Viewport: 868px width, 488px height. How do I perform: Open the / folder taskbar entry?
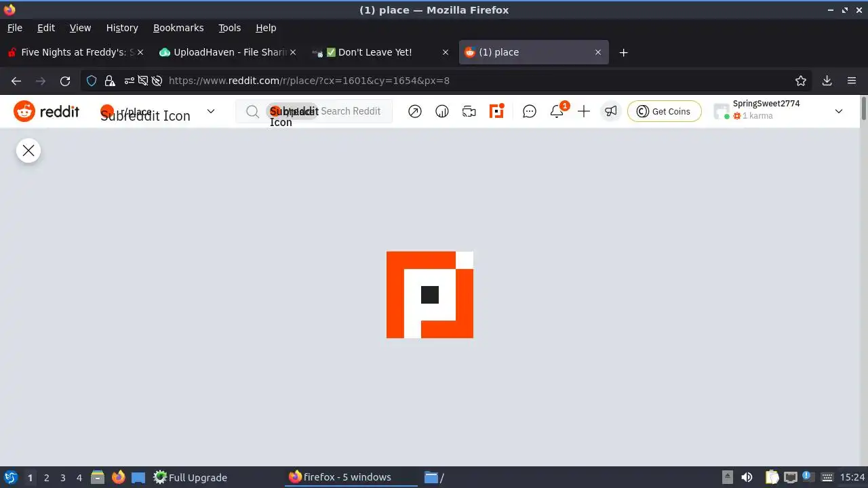click(434, 477)
